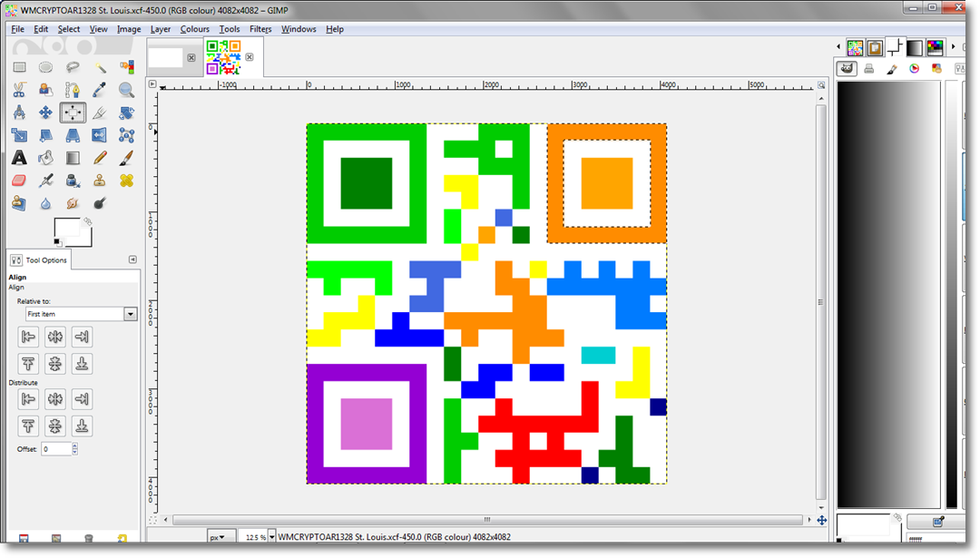This screenshot has width=980, height=558.
Task: Select the Paintbrush tool in toolbox
Action: click(x=126, y=158)
